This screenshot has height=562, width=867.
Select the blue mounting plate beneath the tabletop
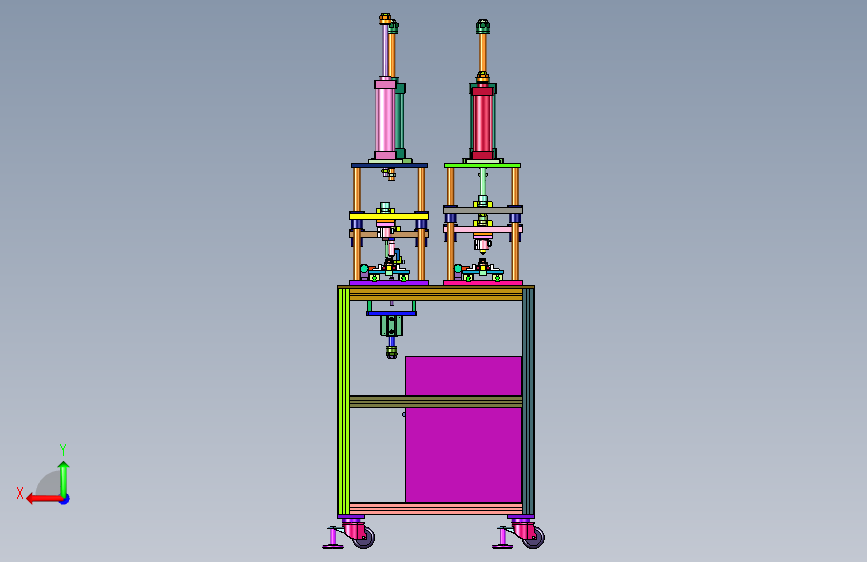pyautogui.click(x=391, y=314)
